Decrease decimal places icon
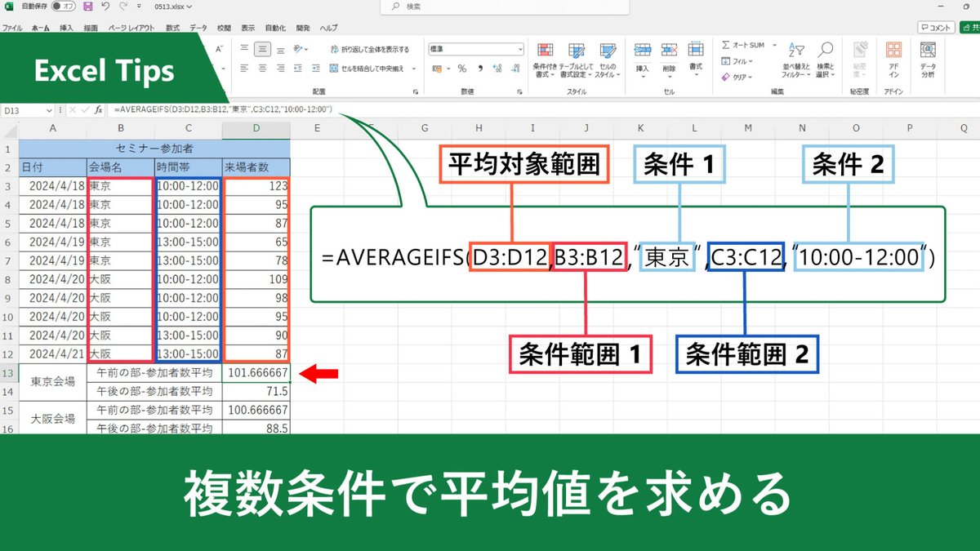Image resolution: width=980 pixels, height=551 pixels. point(514,69)
